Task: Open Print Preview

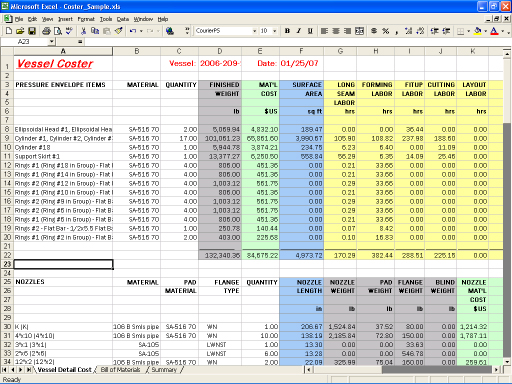Action: coord(58,31)
